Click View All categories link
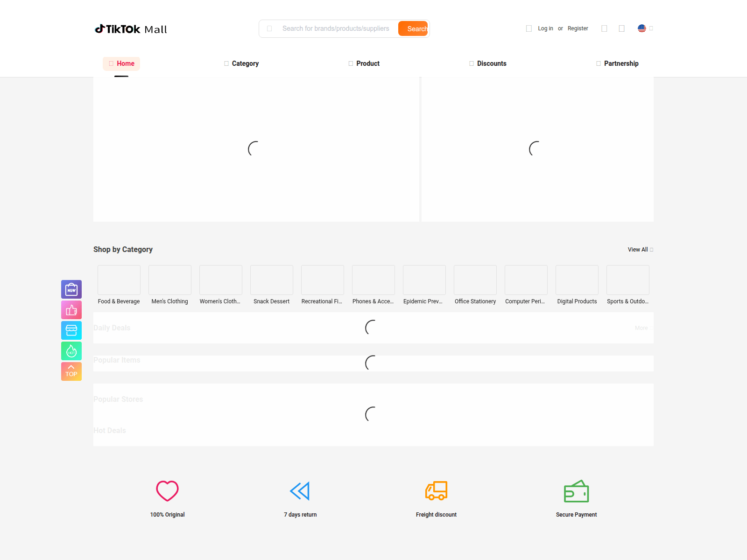Image resolution: width=747 pixels, height=560 pixels. click(x=640, y=250)
